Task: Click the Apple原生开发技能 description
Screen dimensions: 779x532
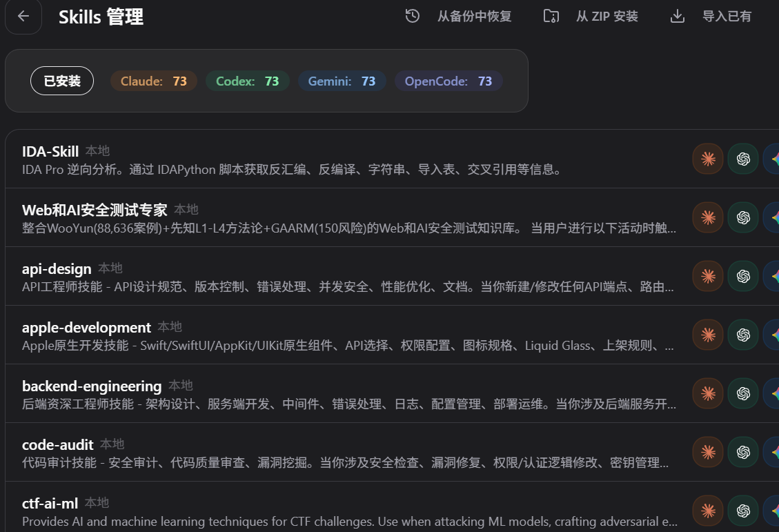Action: [x=348, y=346]
